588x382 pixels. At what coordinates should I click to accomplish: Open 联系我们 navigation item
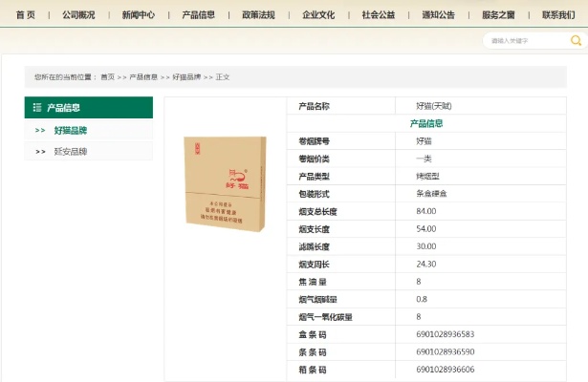558,15
